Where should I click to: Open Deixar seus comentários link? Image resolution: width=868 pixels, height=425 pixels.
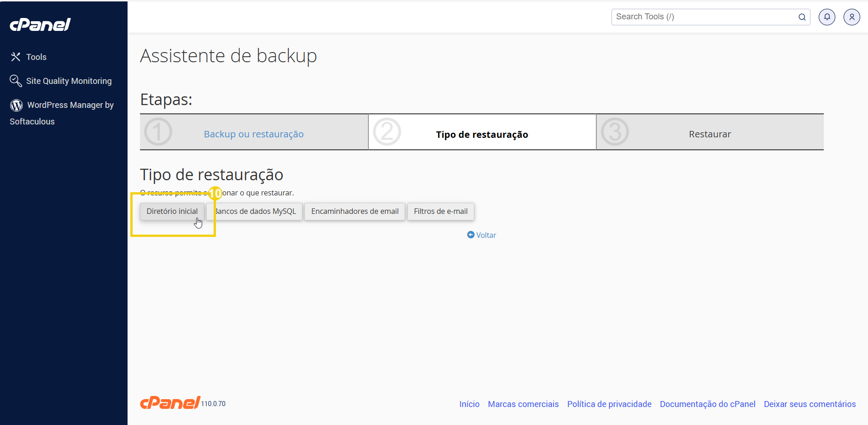tap(810, 404)
